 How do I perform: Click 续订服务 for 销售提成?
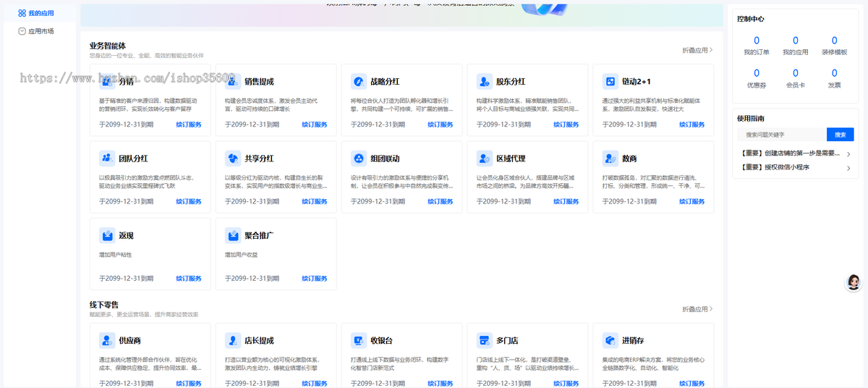tap(315, 125)
